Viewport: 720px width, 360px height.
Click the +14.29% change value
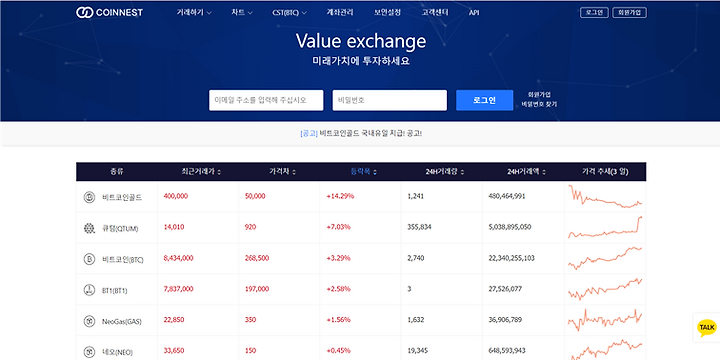340,196
